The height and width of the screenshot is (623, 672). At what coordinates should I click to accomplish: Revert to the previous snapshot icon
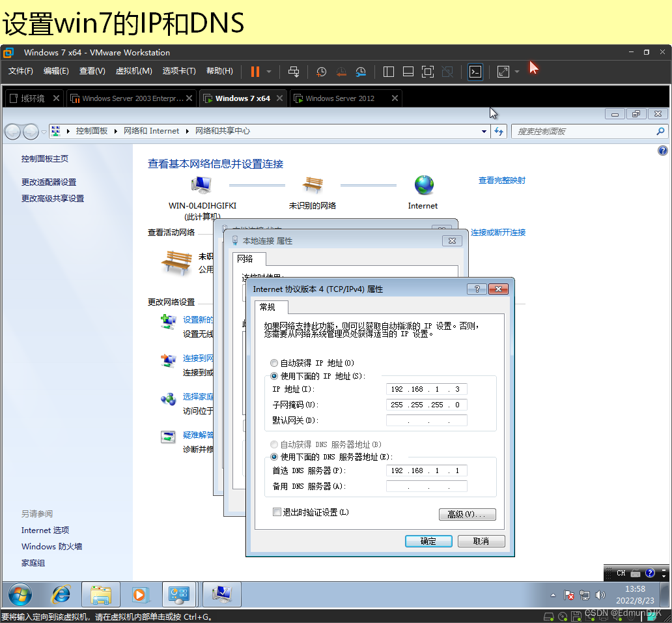pyautogui.click(x=341, y=72)
